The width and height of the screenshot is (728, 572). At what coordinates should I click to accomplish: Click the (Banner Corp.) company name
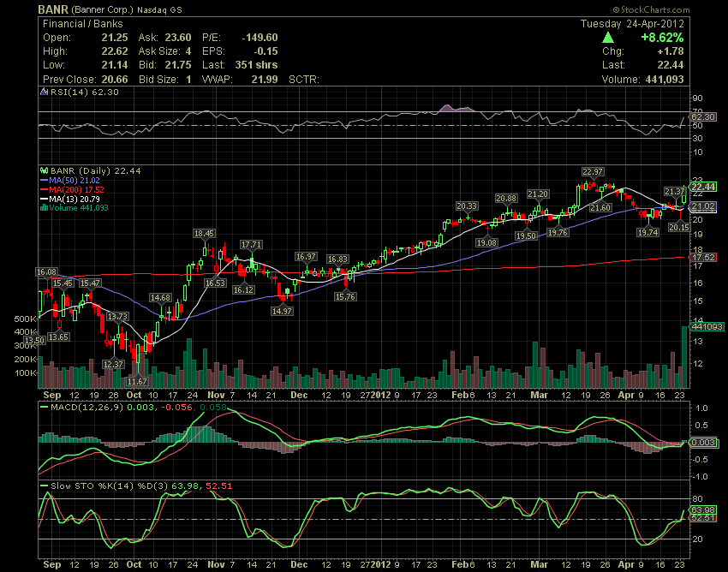pyautogui.click(x=102, y=9)
